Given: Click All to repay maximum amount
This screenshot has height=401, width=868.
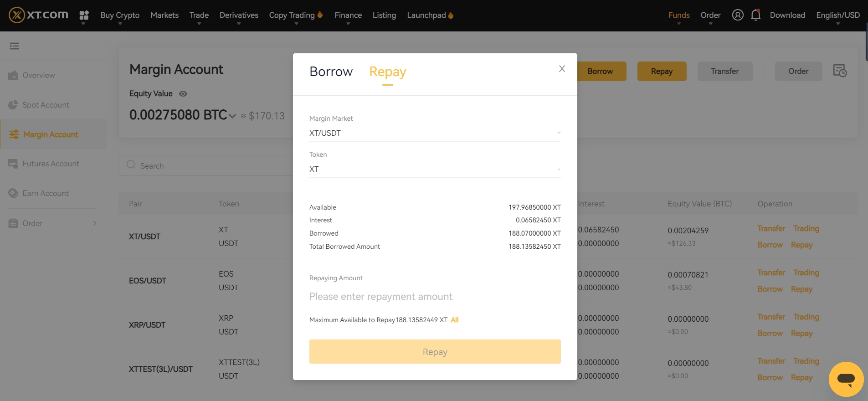Looking at the screenshot, I should pyautogui.click(x=454, y=320).
